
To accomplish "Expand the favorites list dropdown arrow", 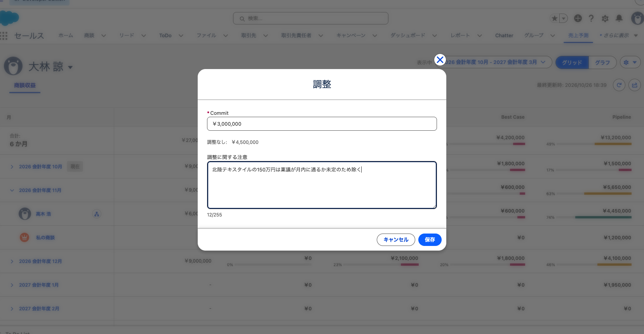I will [564, 18].
